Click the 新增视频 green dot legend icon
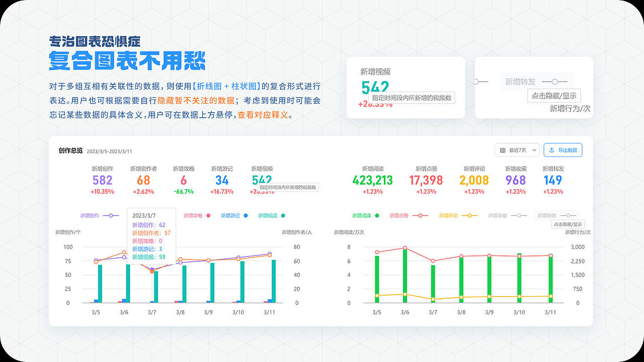This screenshot has width=644, height=362. [x=282, y=215]
